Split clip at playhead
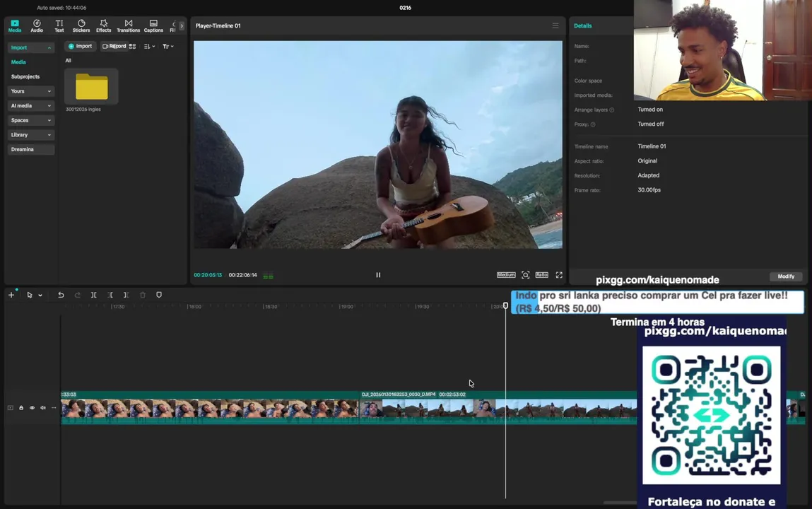The image size is (812, 509). (94, 295)
